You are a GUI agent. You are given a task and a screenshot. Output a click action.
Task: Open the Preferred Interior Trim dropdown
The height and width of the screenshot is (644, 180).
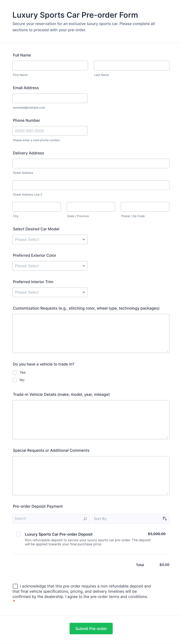50,292
